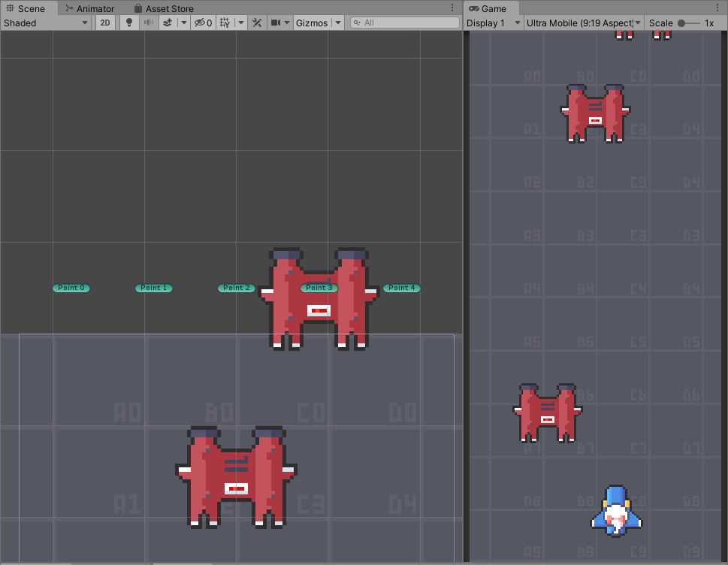
Task: Open the Animator tab
Action: point(89,8)
